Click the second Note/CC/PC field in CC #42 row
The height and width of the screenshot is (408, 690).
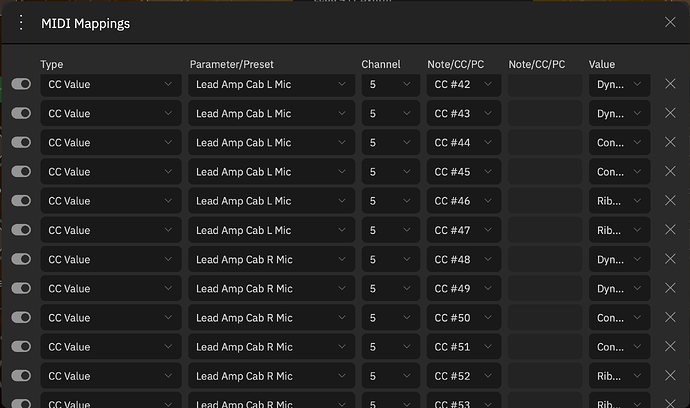click(x=545, y=84)
